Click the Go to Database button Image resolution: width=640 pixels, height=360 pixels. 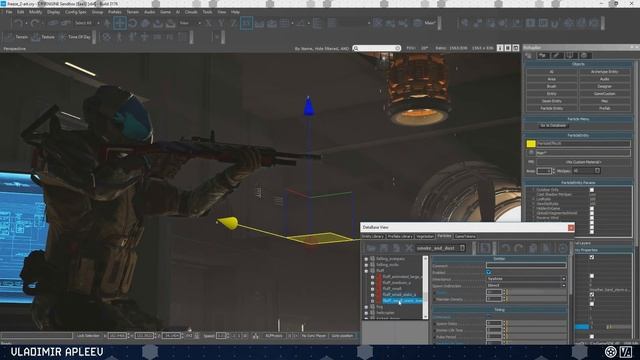pyautogui.click(x=553, y=126)
